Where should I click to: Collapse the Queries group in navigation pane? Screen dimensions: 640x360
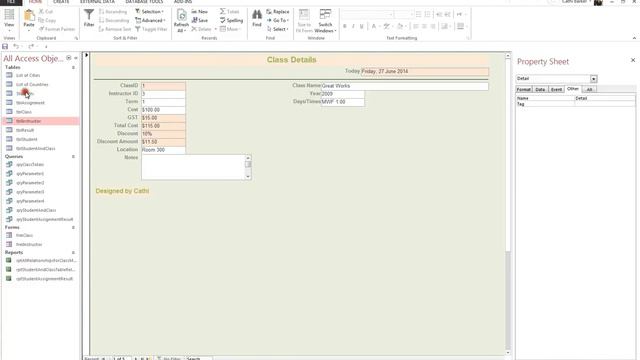tap(73, 157)
